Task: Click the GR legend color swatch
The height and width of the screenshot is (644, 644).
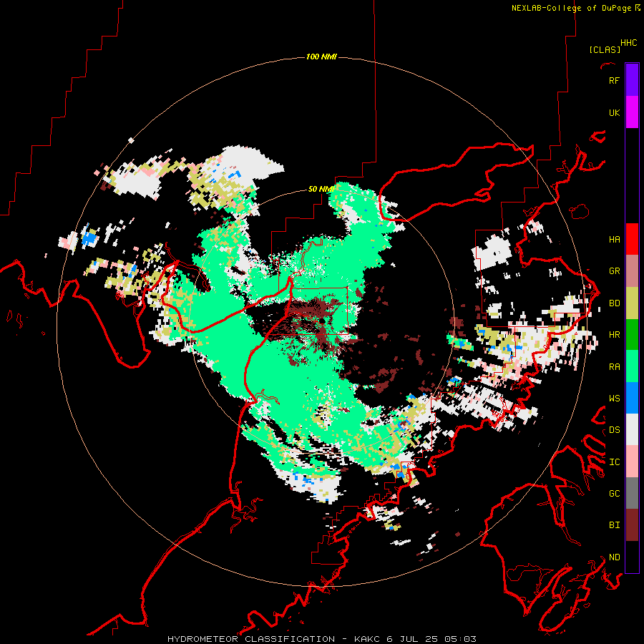Action: point(632,271)
